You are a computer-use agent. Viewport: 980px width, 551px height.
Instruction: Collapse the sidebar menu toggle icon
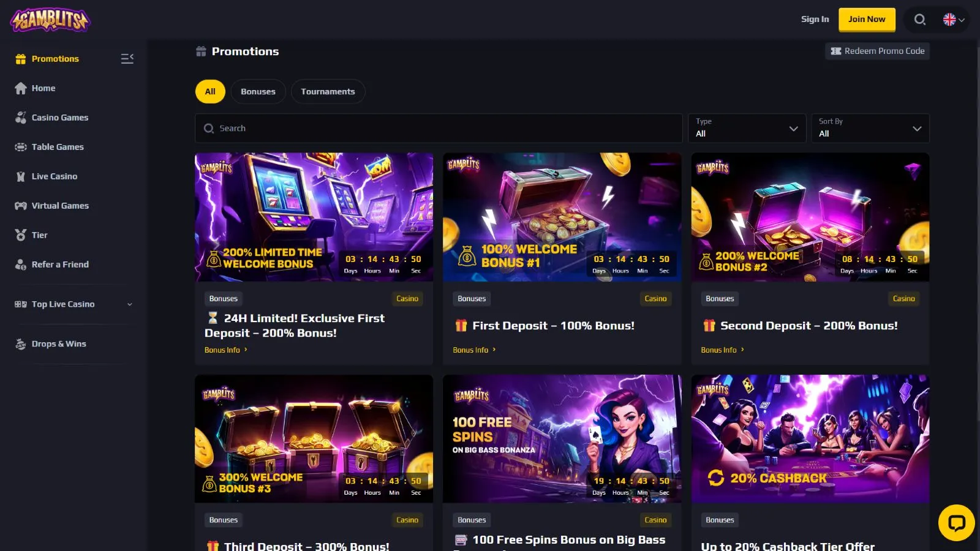point(127,59)
